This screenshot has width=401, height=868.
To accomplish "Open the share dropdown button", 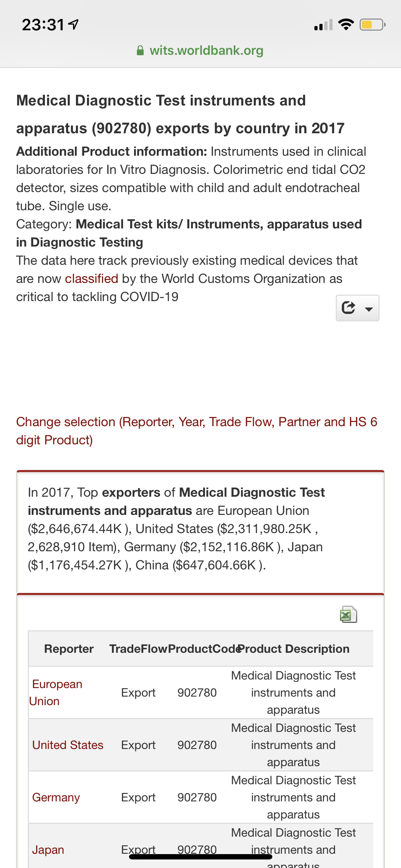I will (358, 308).
